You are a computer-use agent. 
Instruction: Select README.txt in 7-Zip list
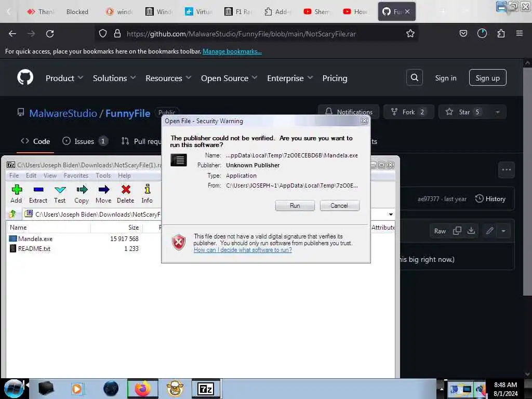click(x=34, y=249)
